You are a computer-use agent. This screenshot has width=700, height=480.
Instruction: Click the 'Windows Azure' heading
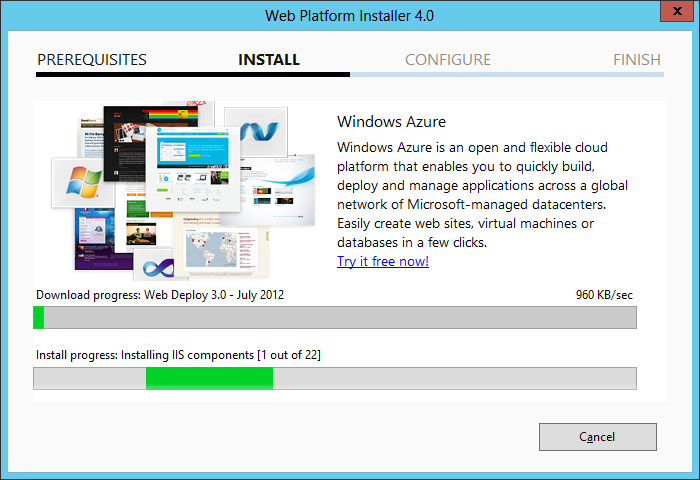tap(392, 121)
